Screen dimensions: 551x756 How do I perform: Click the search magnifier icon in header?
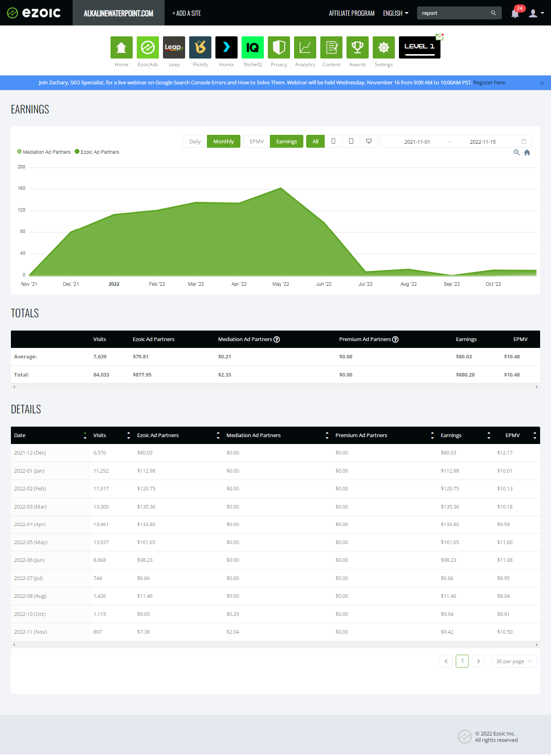[x=493, y=13]
